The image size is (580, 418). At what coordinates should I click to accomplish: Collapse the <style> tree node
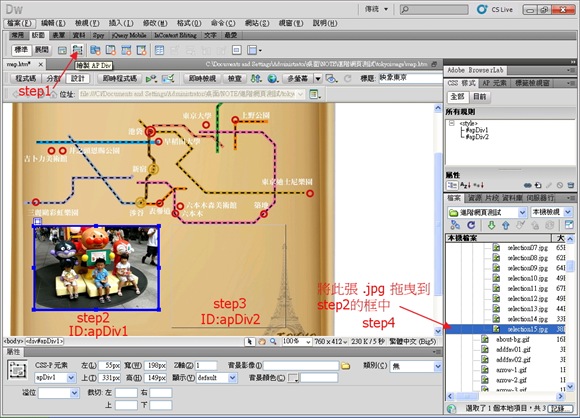[x=452, y=123]
